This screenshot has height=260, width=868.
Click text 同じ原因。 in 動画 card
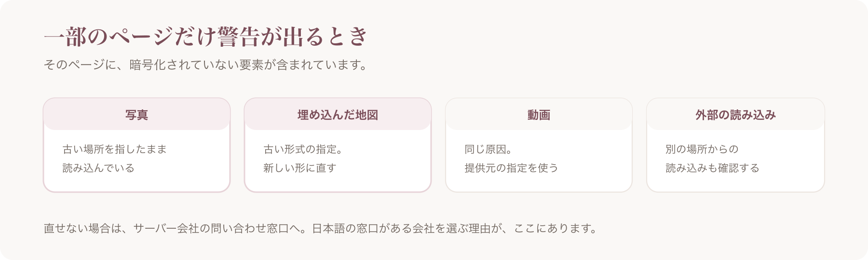click(488, 149)
